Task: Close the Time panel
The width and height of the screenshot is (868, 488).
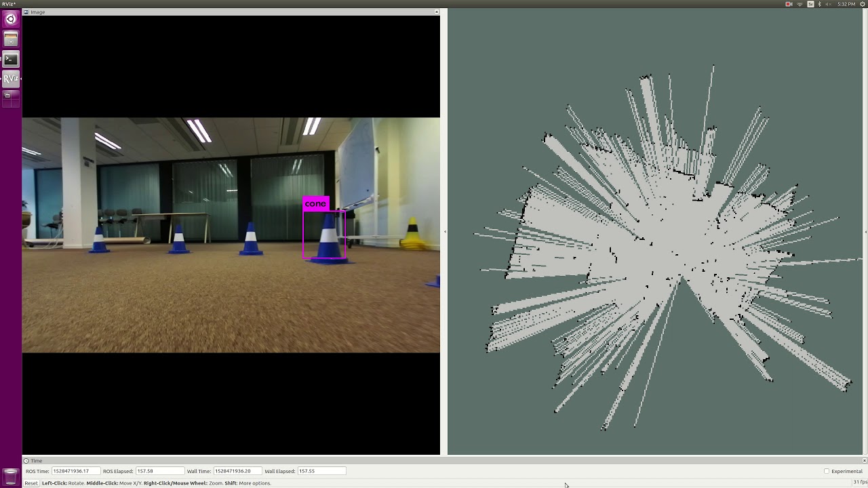Action: click(864, 461)
